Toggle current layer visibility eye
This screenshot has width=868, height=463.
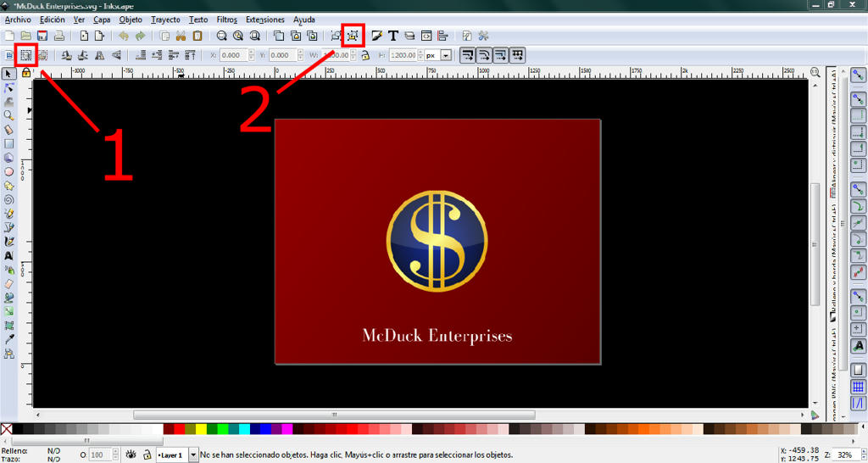[x=131, y=455]
